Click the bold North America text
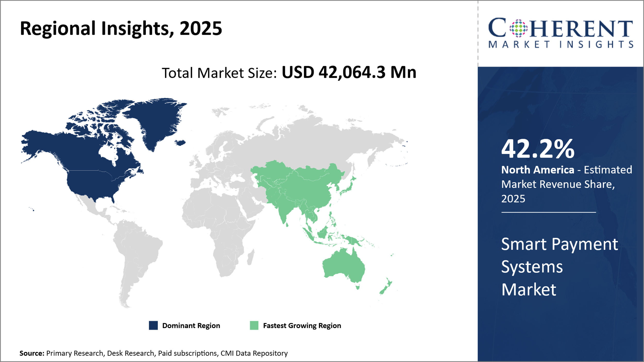This screenshot has height=362, width=644. (538, 170)
